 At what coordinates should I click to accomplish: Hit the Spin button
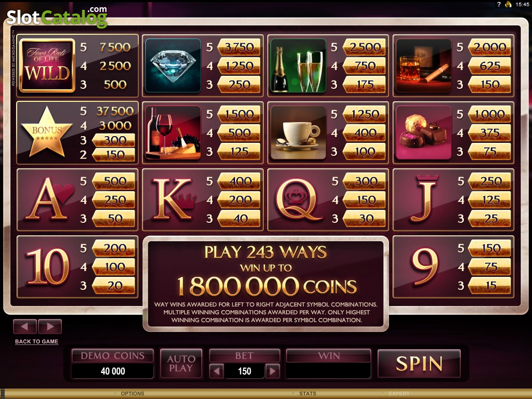[x=419, y=363]
